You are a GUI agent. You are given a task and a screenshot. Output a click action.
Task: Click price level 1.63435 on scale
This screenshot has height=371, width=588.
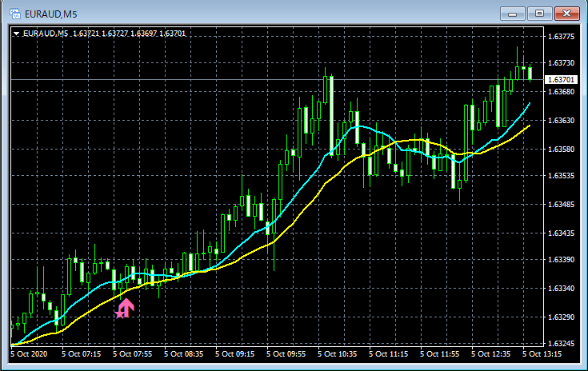tap(561, 233)
